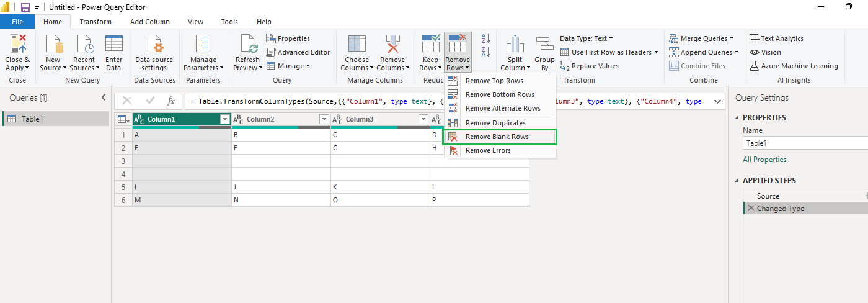The image size is (868, 303).
Task: Click the Choose Columns icon
Action: [356, 44]
